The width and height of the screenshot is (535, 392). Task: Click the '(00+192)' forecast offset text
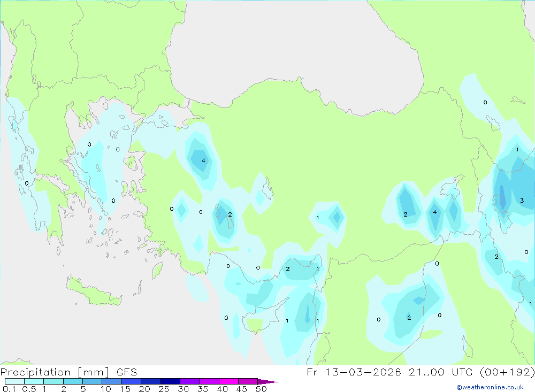[507, 372]
